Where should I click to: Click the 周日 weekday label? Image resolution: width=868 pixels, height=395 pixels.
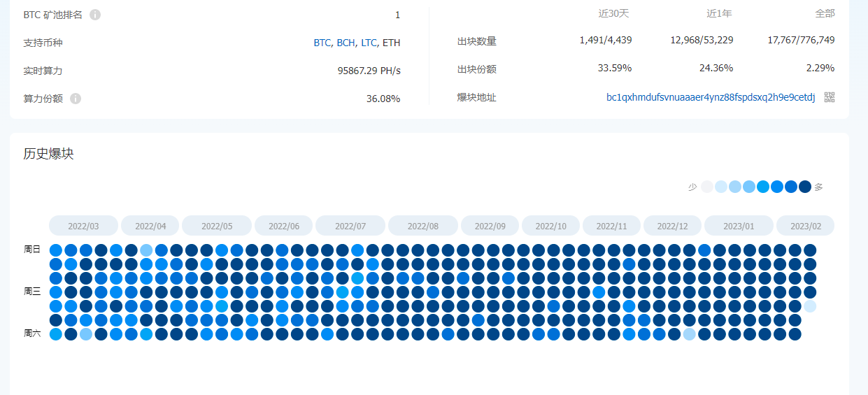(32, 249)
